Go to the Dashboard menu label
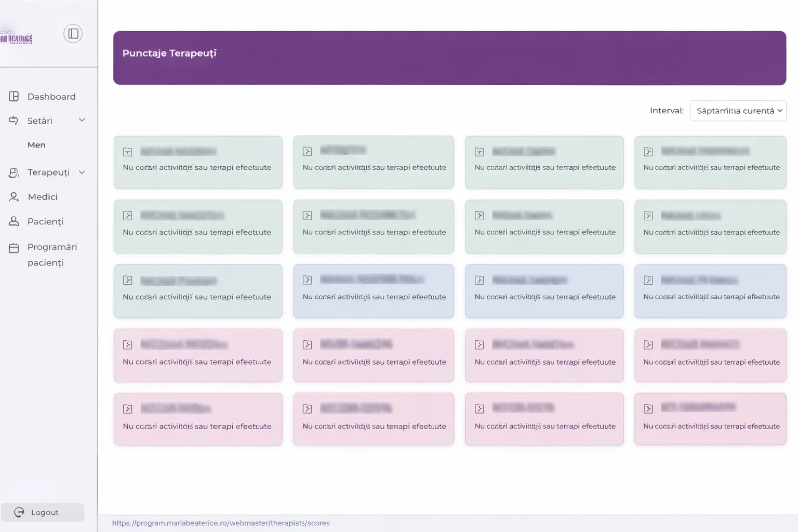This screenshot has width=798, height=532. [x=51, y=97]
